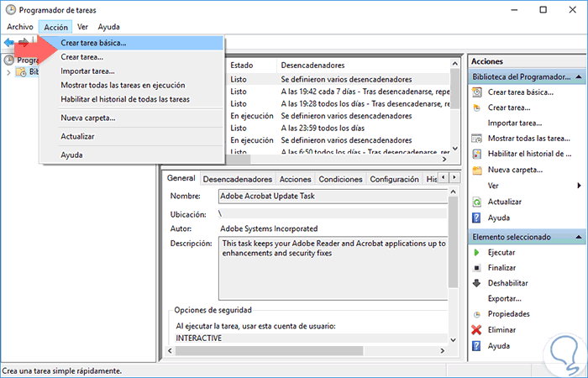The width and height of the screenshot is (588, 378).
Task: Select Ayuda at bottom of Acción menu
Action: pos(132,155)
